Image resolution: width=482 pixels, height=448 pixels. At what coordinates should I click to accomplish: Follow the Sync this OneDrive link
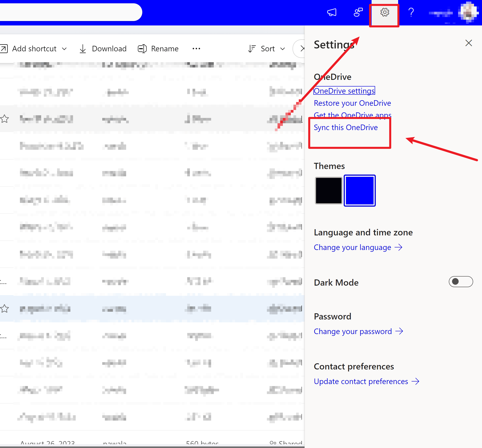pyautogui.click(x=346, y=127)
